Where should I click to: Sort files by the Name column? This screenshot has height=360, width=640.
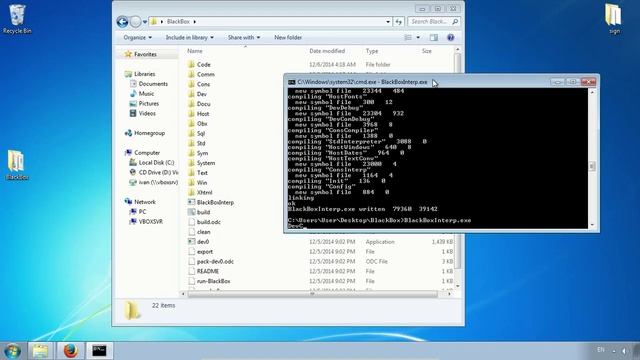(195, 51)
